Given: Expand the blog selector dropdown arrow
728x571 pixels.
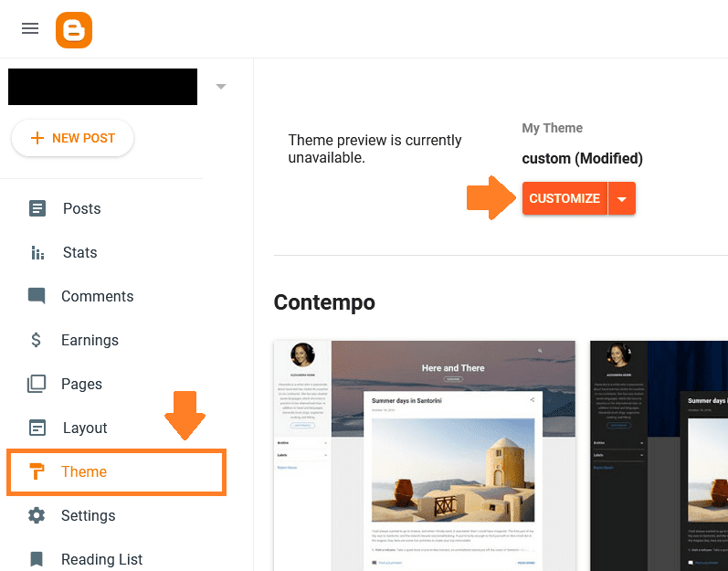Looking at the screenshot, I should click(221, 87).
